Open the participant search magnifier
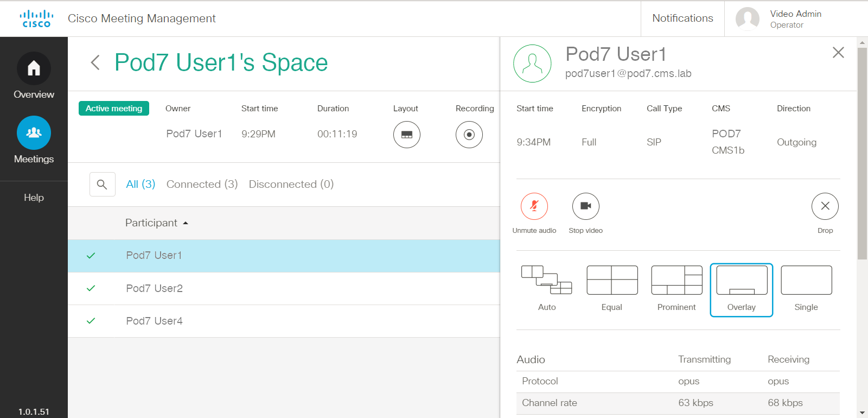Image resolution: width=868 pixels, height=418 pixels. [x=102, y=185]
